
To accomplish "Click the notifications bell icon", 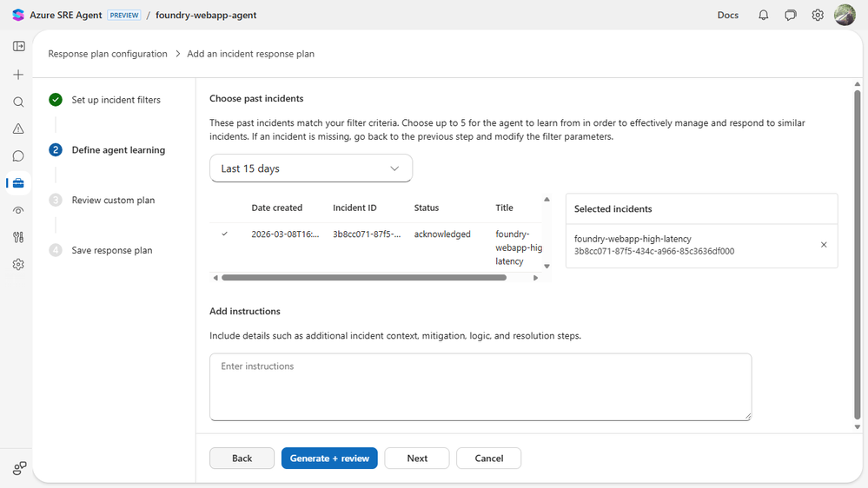I will (x=763, y=15).
